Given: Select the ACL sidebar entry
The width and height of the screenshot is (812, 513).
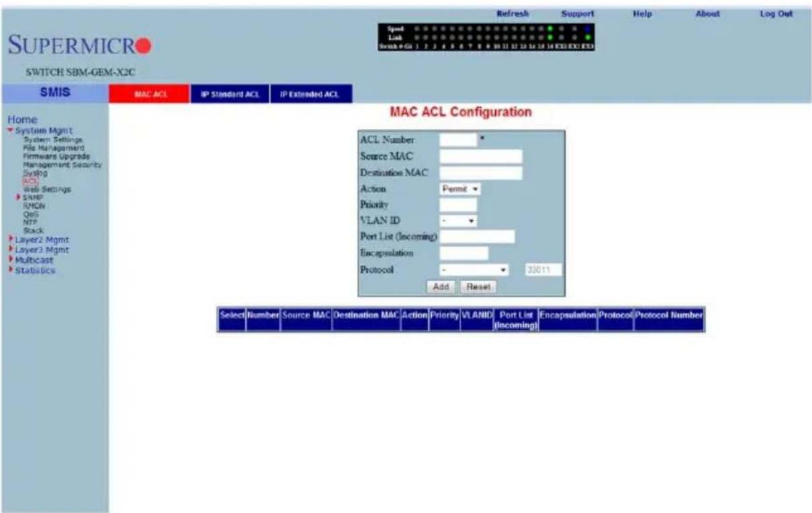Looking at the screenshot, I should [30, 181].
